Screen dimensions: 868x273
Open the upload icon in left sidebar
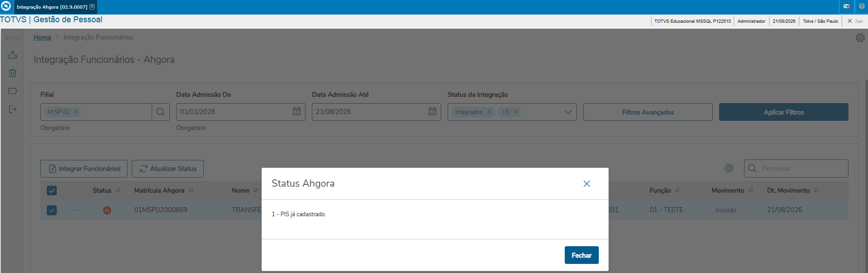pos(13,55)
